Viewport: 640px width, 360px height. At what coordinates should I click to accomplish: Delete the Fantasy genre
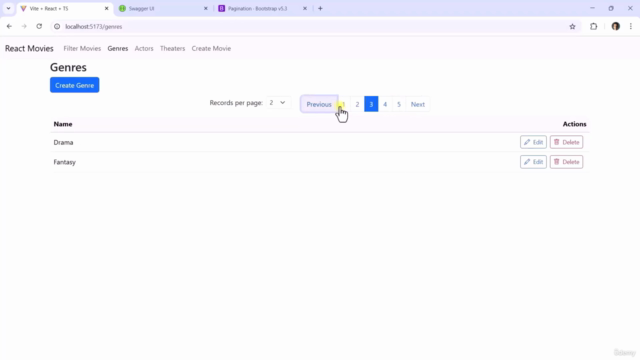point(566,162)
